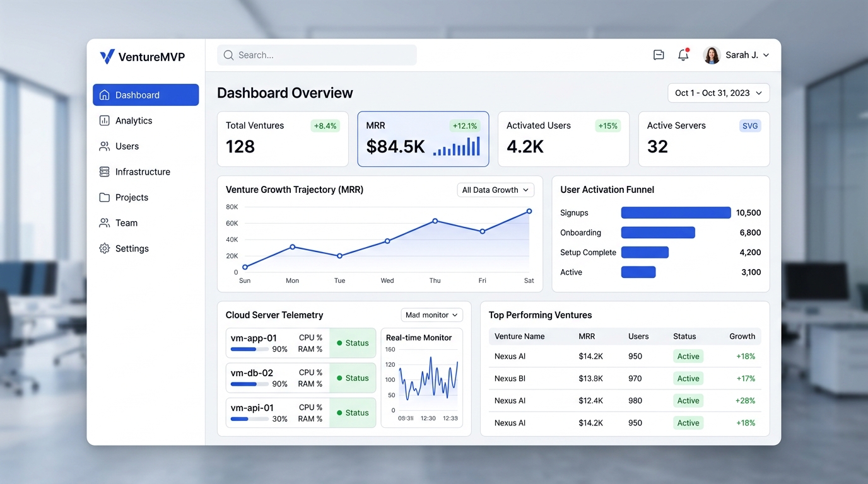868x484 pixels.
Task: Click the Infrastructure server icon in sidebar
Action: (x=105, y=172)
